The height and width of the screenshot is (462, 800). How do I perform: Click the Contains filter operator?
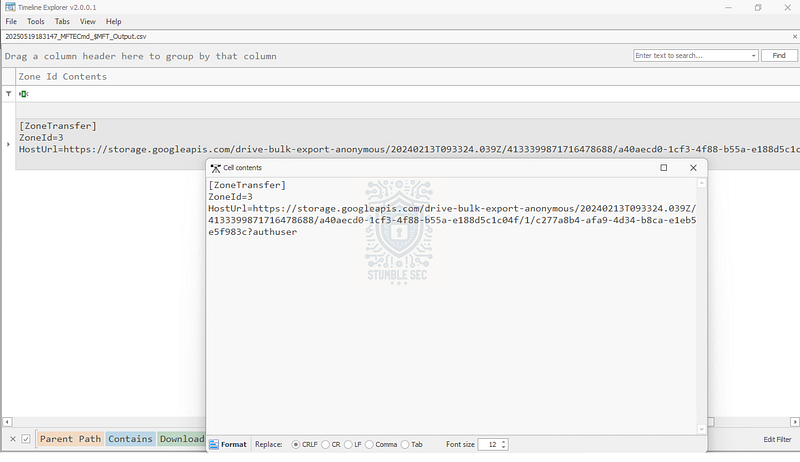pyautogui.click(x=130, y=439)
